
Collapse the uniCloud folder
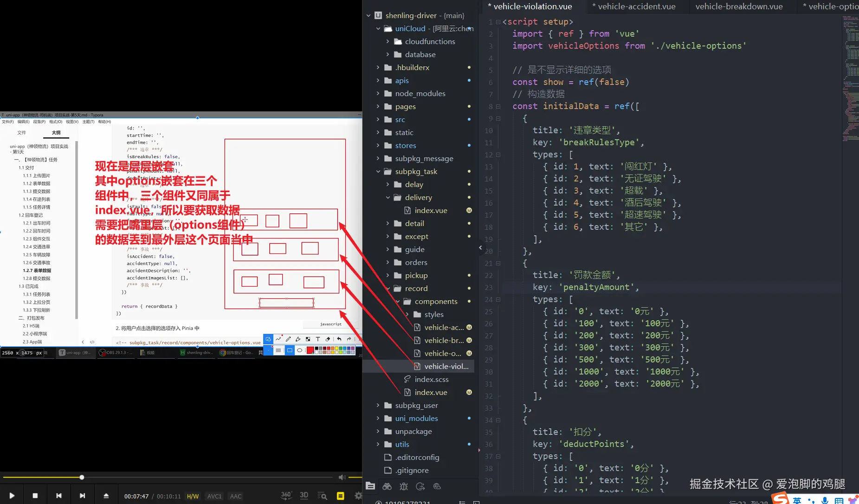pos(378,28)
